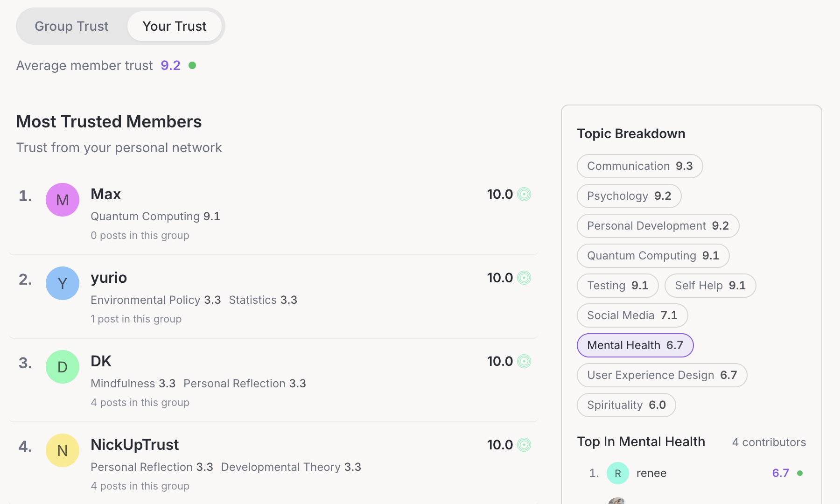Image resolution: width=840 pixels, height=504 pixels.
Task: Deselect the highlighted Mental Health 6.7 chip
Action: point(635,345)
